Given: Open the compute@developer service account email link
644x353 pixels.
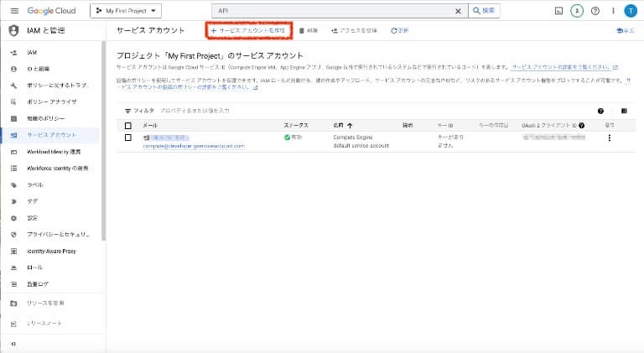Looking at the screenshot, I should click(x=194, y=145).
